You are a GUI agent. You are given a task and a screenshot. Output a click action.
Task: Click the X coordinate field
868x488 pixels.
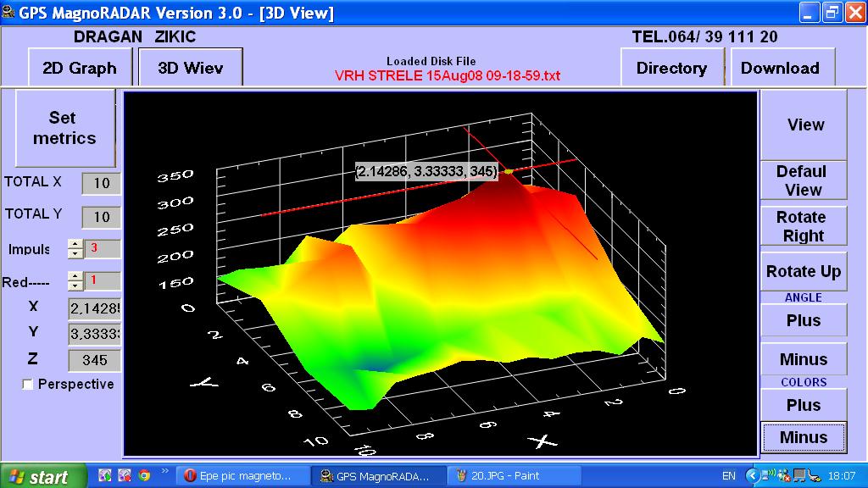[x=94, y=308]
